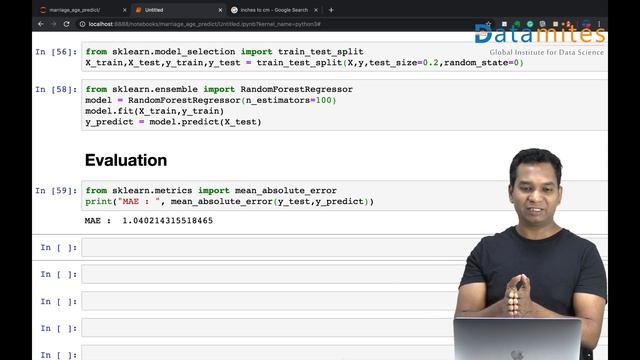Click the In [58]: cell prompt
This screenshot has height=360, width=640.
tap(56, 89)
